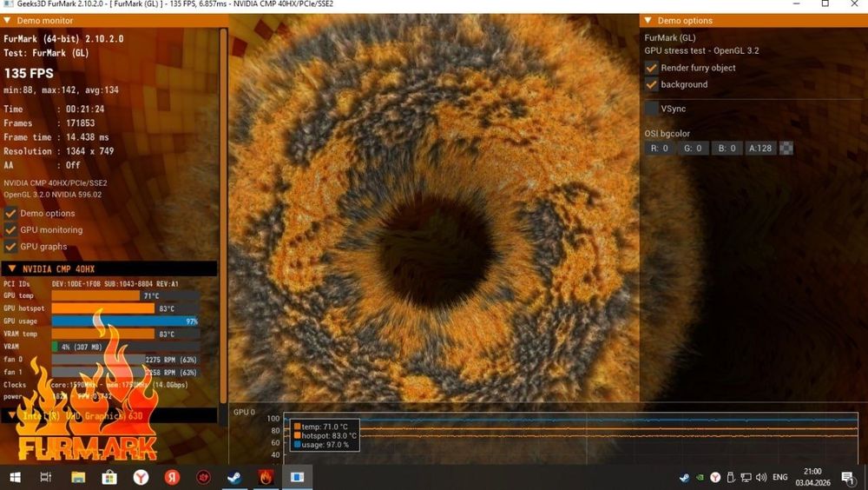Image resolution: width=868 pixels, height=490 pixels.
Task: Collapse the Demo options panel triangle
Action: [x=648, y=21]
